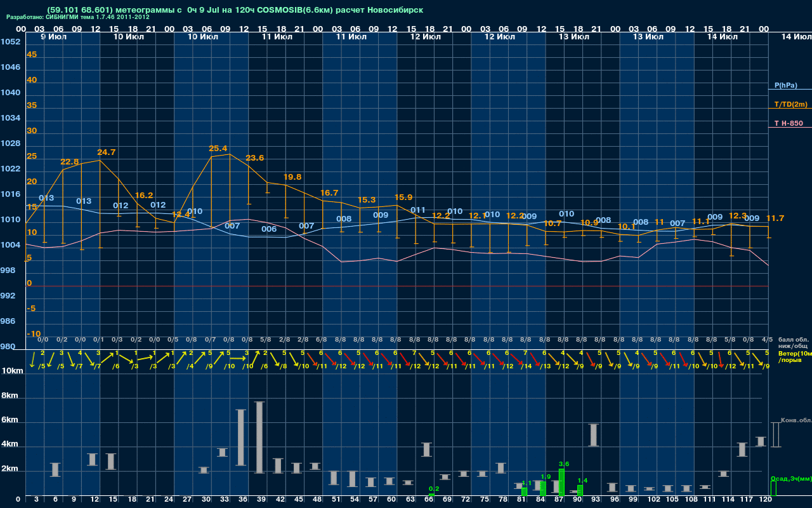The height and width of the screenshot is (508, 812).
Task: Click the 10km altitude axis label
Action: point(12,370)
